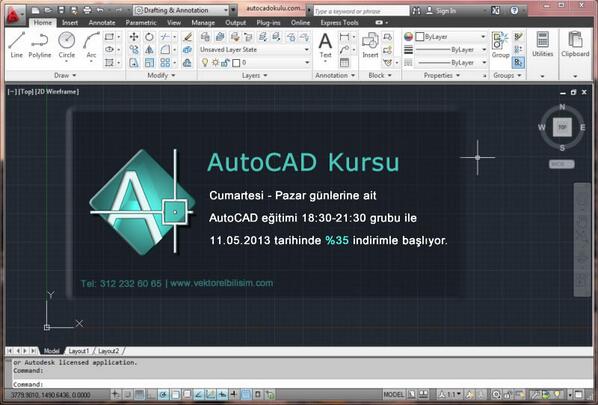Click the Explode tool icon
The image size is (598, 405).
(187, 50)
